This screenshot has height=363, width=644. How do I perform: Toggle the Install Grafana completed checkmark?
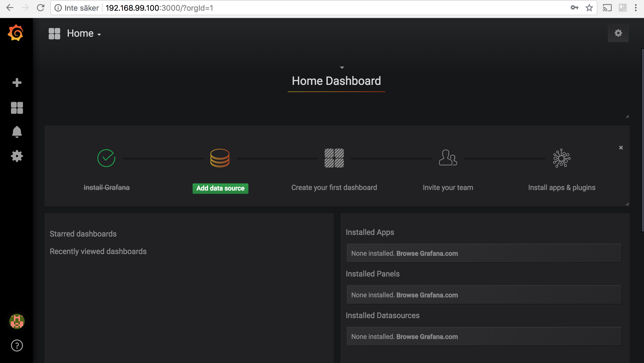106,158
